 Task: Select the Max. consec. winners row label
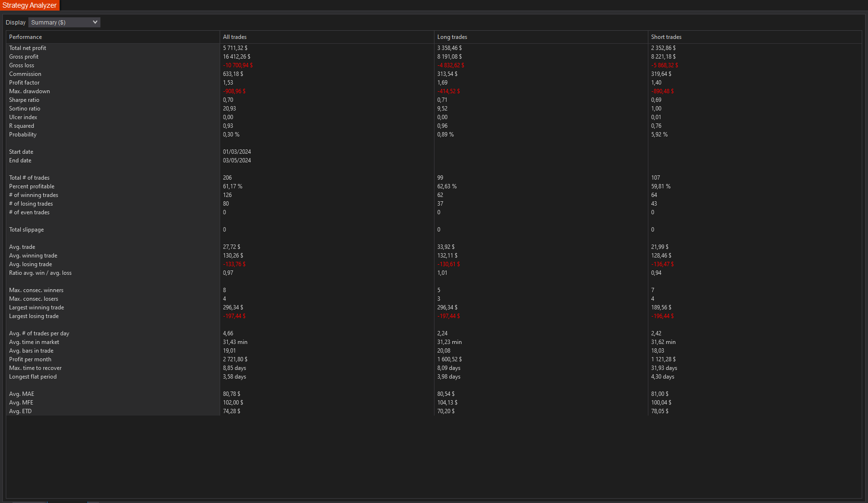pyautogui.click(x=36, y=290)
